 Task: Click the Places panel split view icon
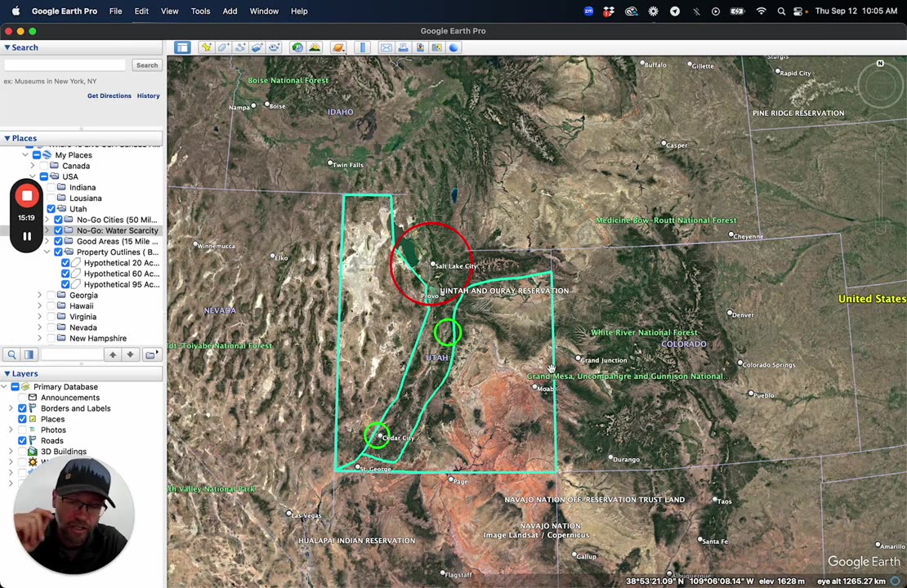coord(29,354)
